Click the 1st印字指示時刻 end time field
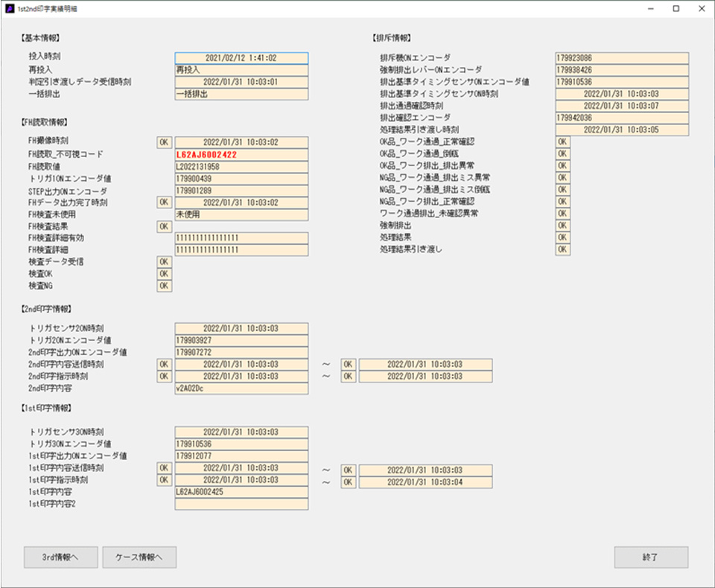Viewport: 715px width, 588px height. [425, 481]
